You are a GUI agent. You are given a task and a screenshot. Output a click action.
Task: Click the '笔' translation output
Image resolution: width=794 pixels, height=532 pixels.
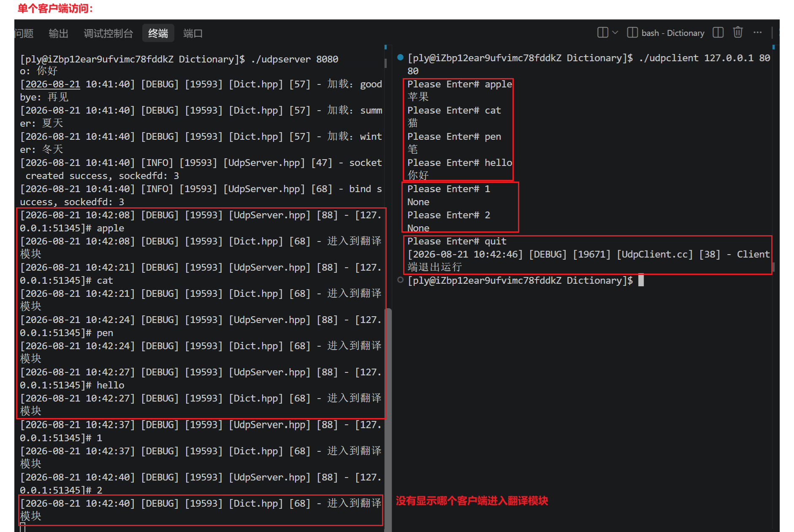[413, 149]
